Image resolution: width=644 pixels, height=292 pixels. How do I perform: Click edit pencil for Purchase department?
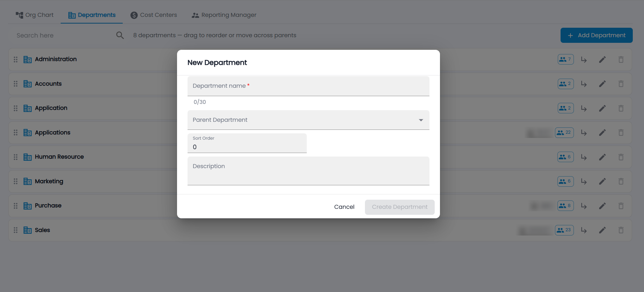602,206
